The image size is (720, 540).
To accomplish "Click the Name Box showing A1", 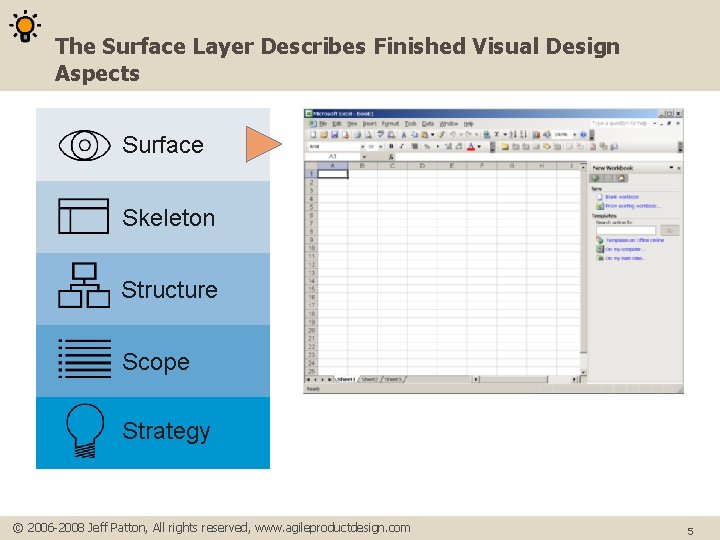I will 333,157.
